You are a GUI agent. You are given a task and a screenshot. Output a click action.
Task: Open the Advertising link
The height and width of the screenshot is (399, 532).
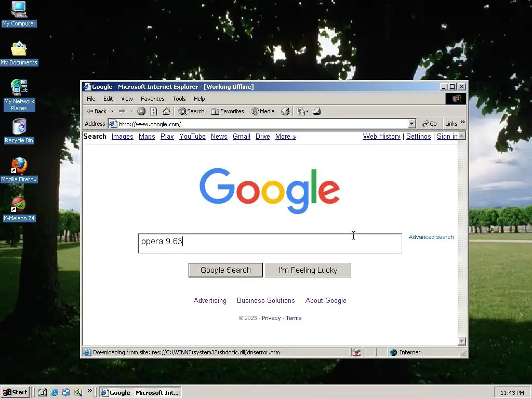click(x=210, y=301)
